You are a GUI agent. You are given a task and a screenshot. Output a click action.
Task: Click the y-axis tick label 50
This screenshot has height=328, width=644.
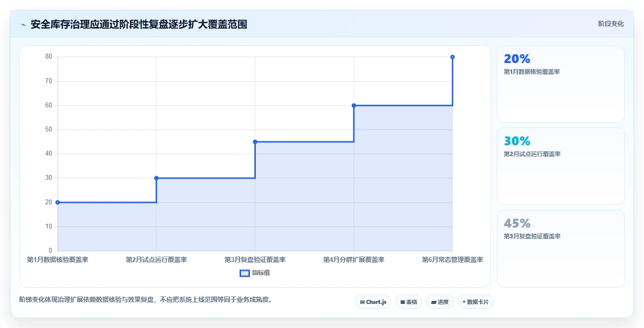click(x=49, y=130)
